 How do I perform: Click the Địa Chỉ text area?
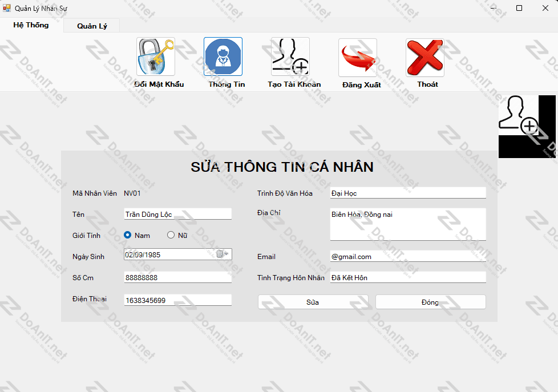[x=408, y=224]
